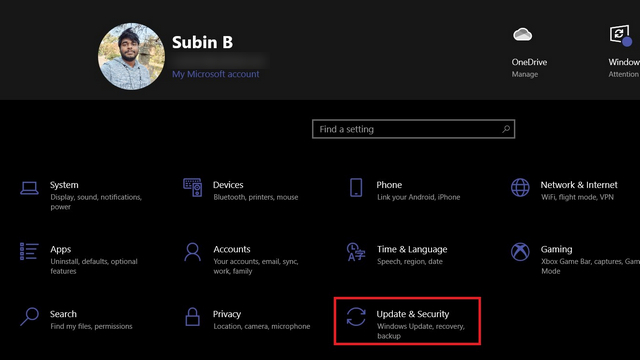Open the Search magnifier category icon

pos(29,316)
